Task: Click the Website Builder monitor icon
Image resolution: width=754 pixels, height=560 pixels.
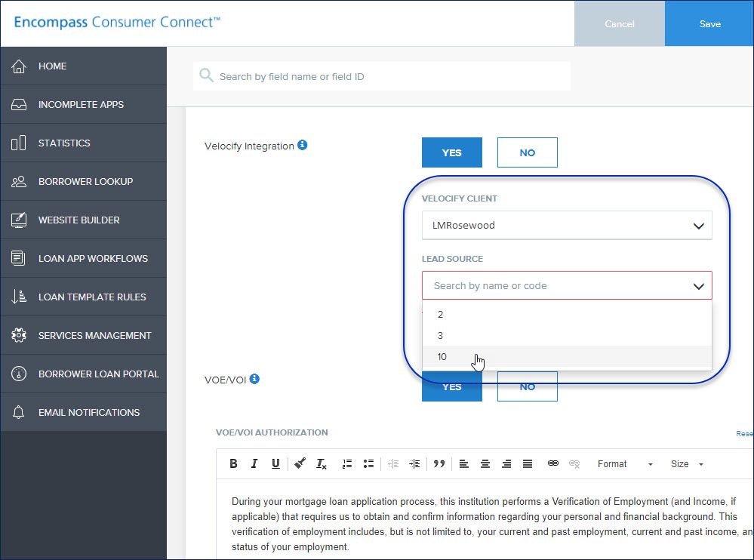Action: click(19, 220)
